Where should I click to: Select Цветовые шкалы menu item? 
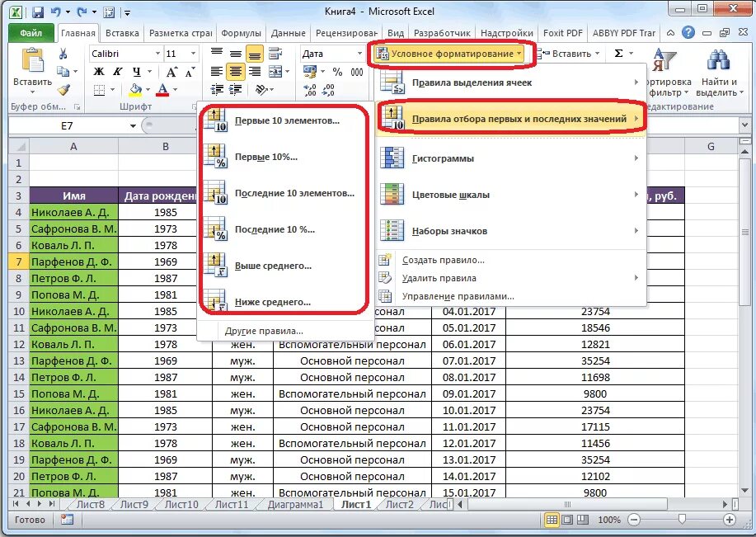pyautogui.click(x=510, y=195)
